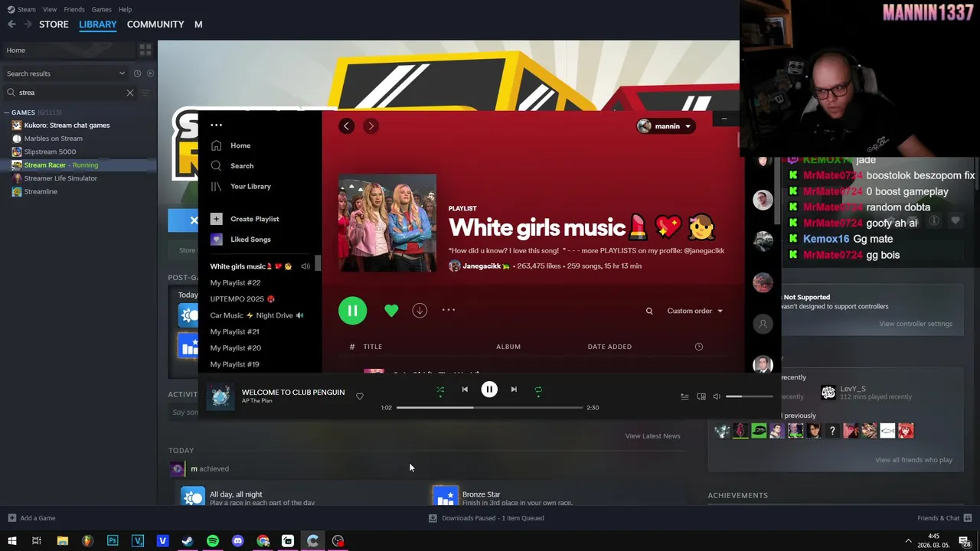
Task: Open the Janegacikk profile link
Action: coord(482,266)
